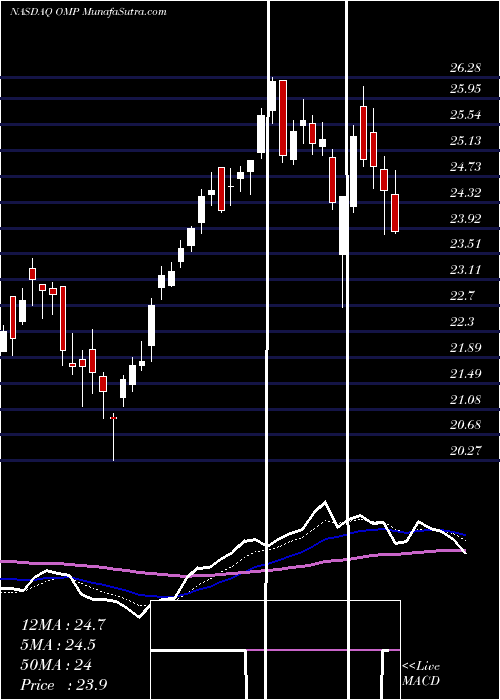Click the 23.92 price axis label
The height and width of the screenshot is (700, 500).
tap(466, 218)
